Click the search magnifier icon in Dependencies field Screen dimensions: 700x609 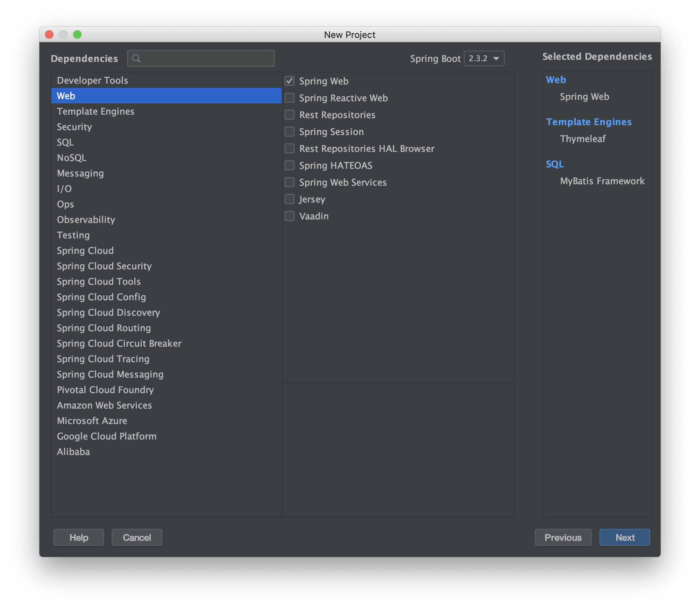tap(136, 58)
